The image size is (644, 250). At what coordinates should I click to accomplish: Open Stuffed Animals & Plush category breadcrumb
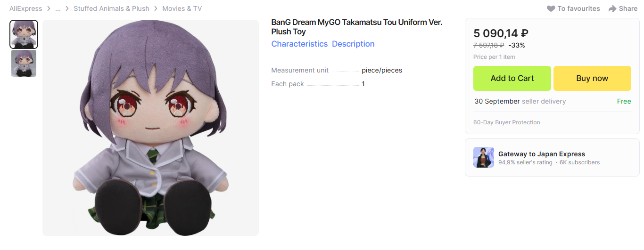[x=111, y=8]
